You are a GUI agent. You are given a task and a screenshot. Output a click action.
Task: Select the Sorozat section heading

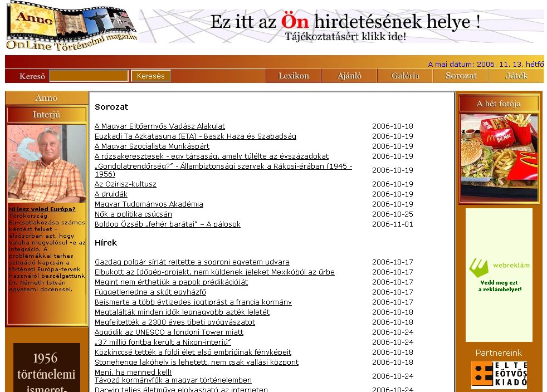(x=111, y=107)
